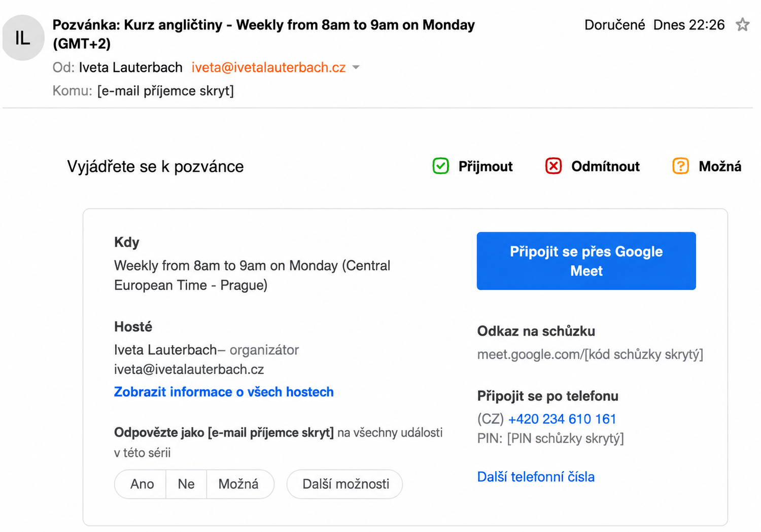Open Další možnosti options
This screenshot has width=761, height=532.
345,484
